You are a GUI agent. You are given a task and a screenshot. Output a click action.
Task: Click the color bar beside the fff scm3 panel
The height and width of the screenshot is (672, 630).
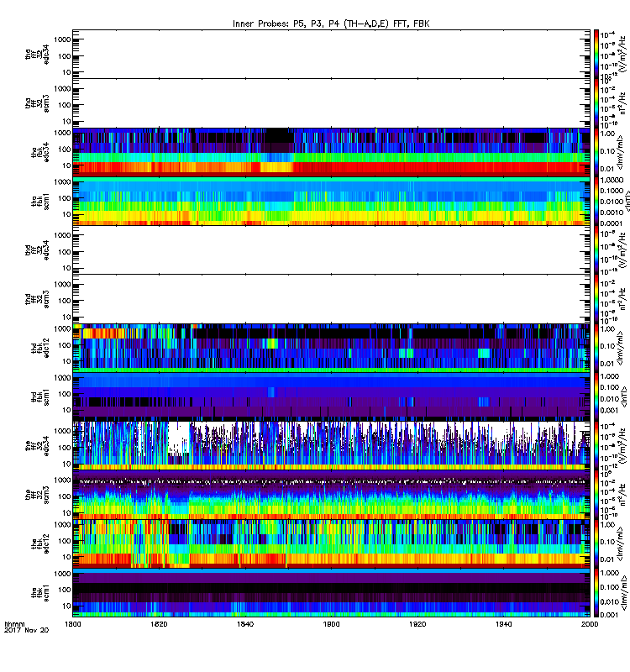(x=596, y=495)
